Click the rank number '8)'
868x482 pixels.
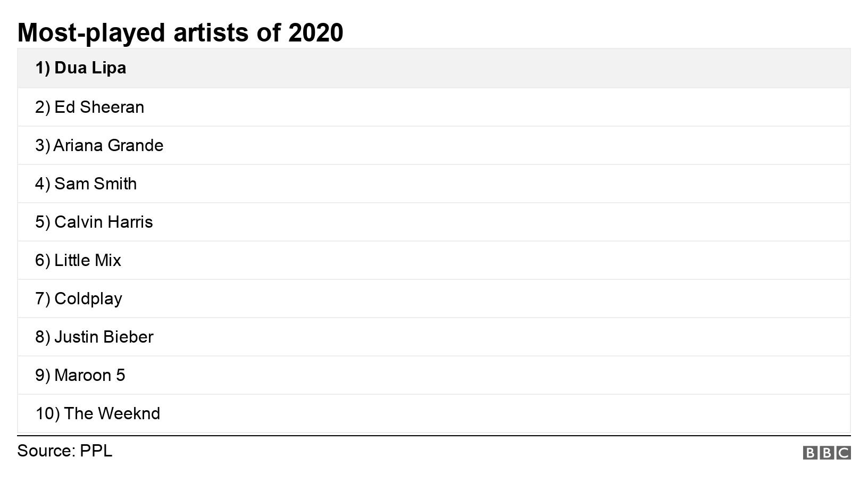(x=43, y=337)
